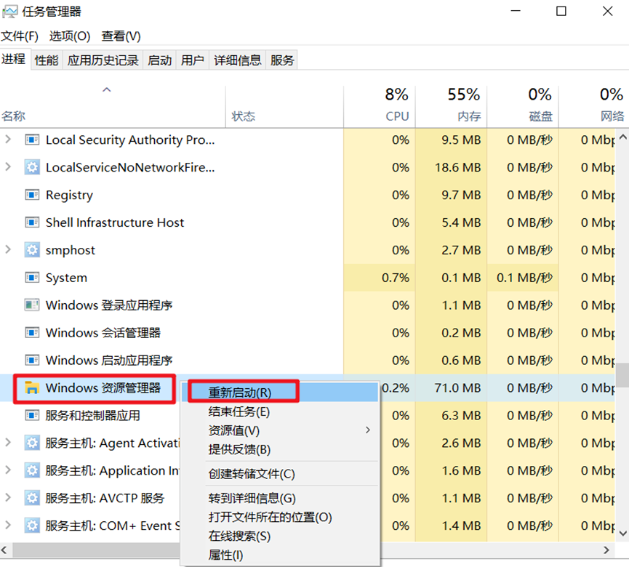This screenshot has height=568, width=629.
Task: Click the vertical scrollbar up arrow
Action: 623,137
